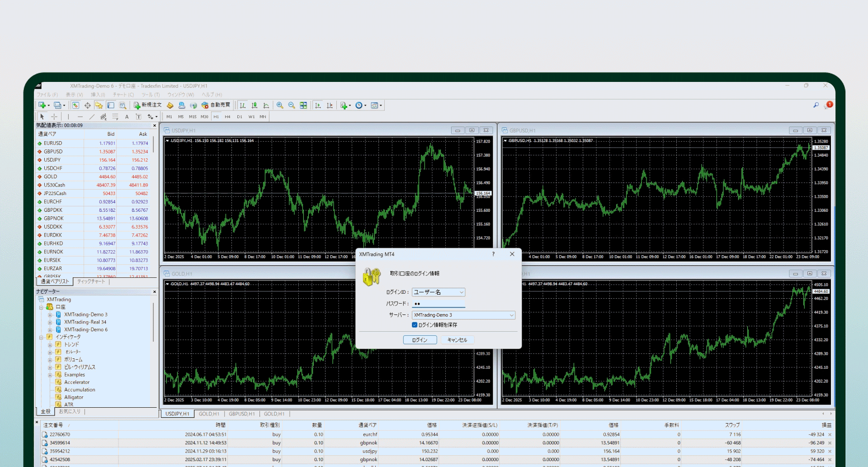Select the text label 'A' tool

click(127, 117)
